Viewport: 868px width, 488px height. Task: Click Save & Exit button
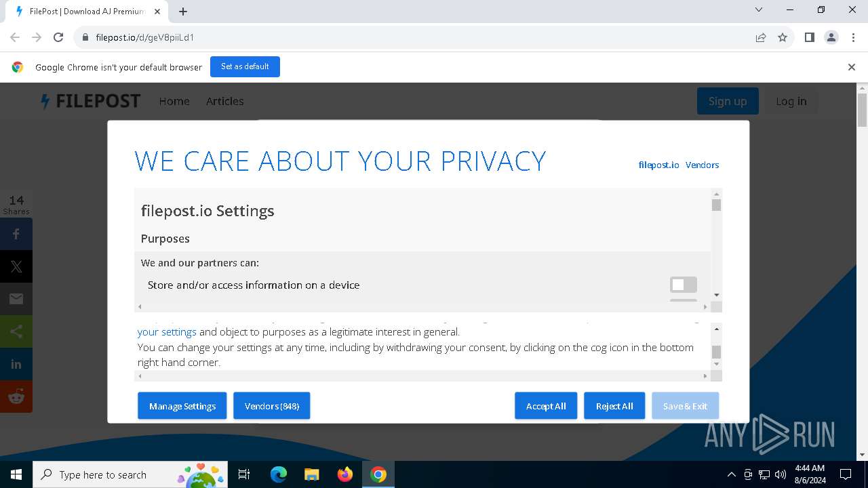point(685,406)
